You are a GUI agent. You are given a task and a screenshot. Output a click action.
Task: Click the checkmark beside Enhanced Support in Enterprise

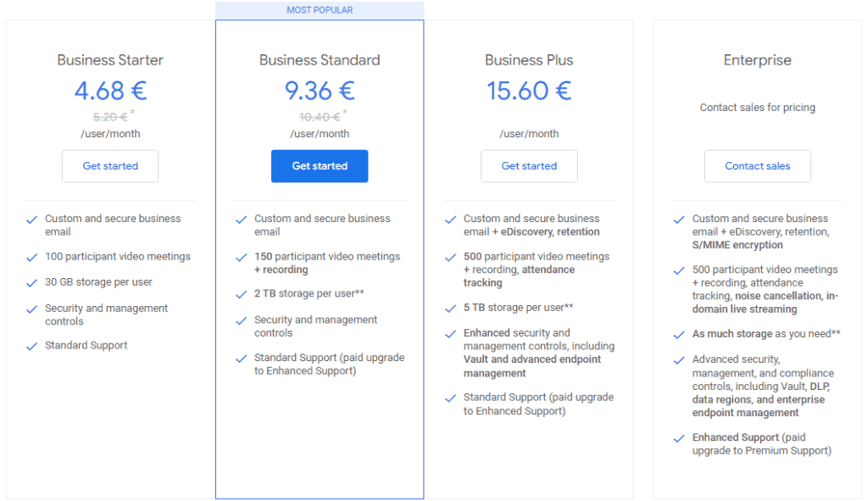click(678, 437)
